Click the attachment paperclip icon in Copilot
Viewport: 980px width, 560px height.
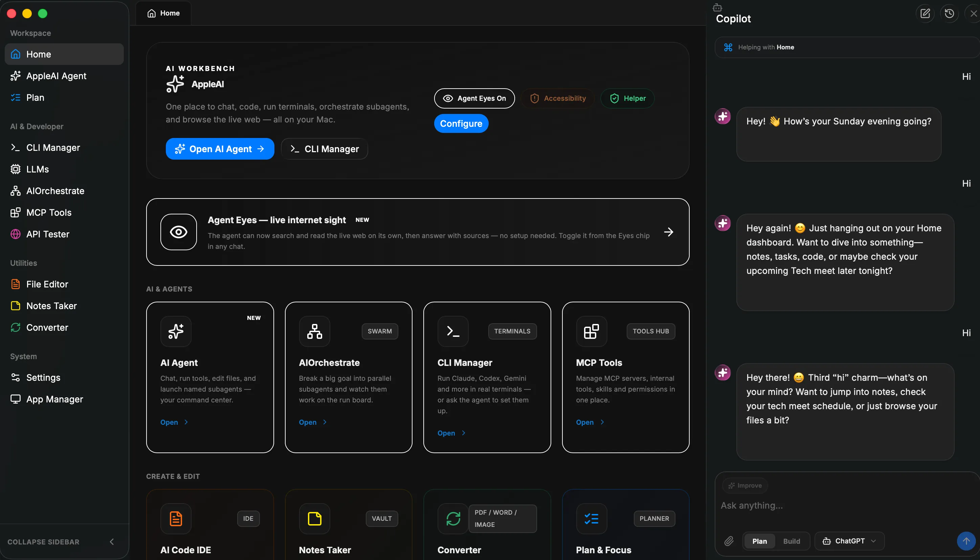pyautogui.click(x=729, y=541)
